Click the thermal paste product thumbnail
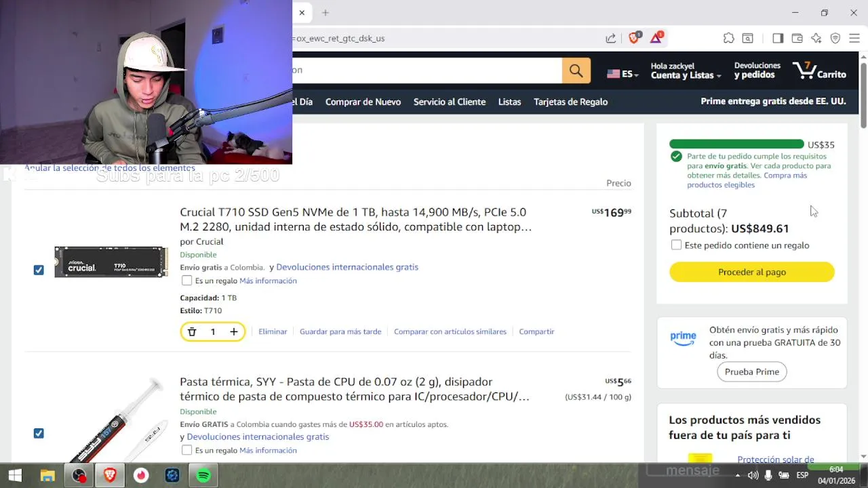 point(115,420)
